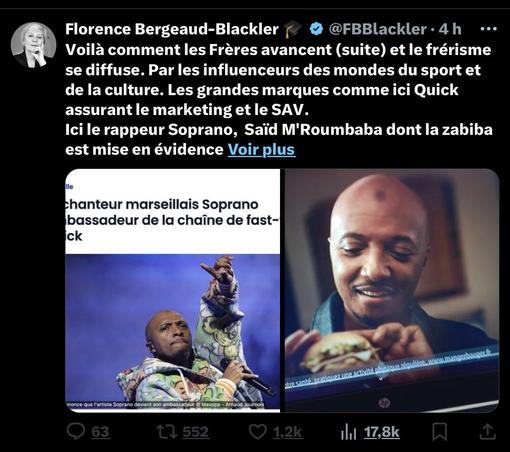Bookmark this tweet
The image size is (510, 452).
tap(439, 432)
